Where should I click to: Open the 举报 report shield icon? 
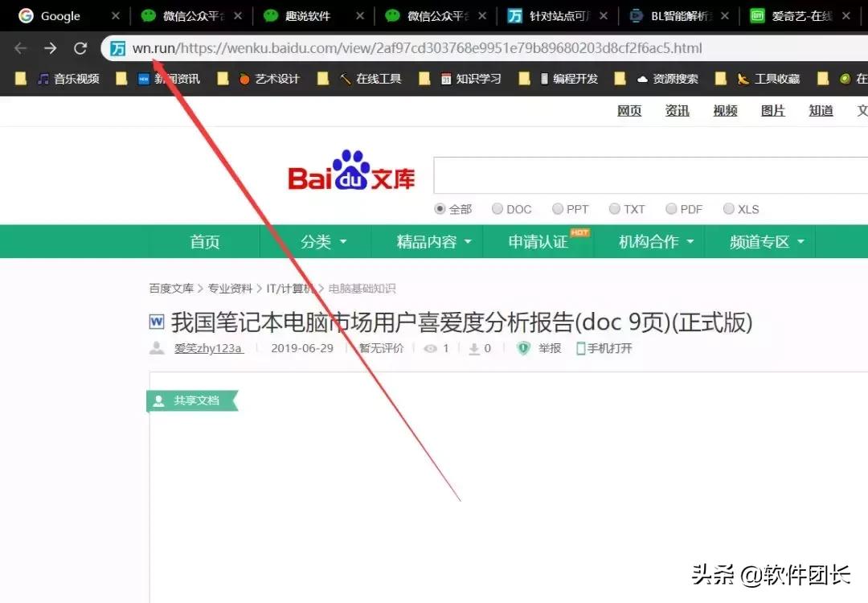pos(523,348)
